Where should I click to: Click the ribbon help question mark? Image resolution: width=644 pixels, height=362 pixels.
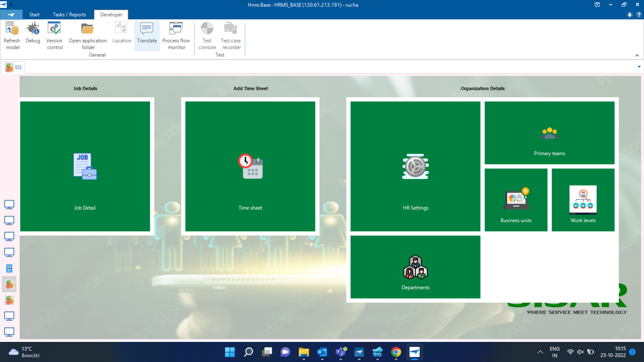click(639, 15)
